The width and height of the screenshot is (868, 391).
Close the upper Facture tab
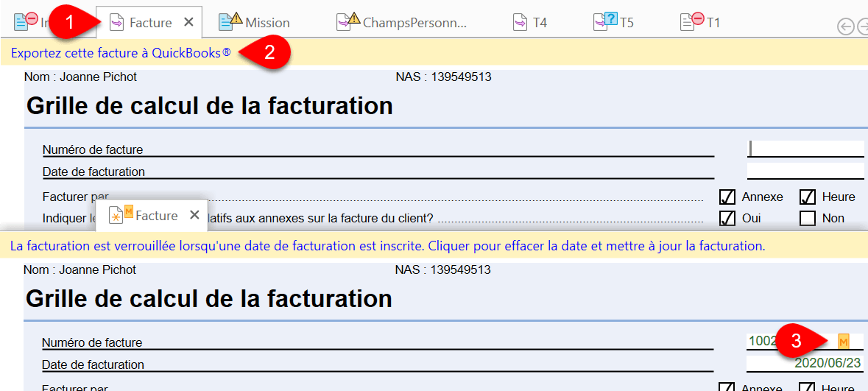[188, 22]
